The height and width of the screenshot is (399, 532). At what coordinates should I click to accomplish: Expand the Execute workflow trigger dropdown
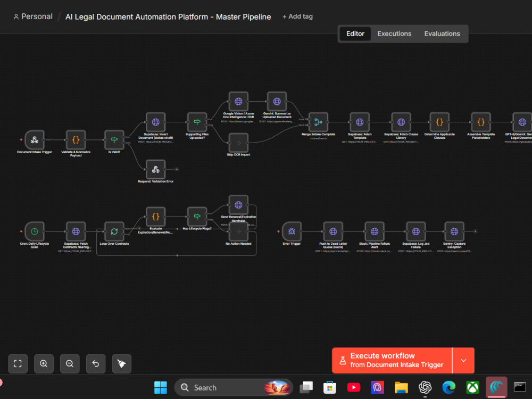(x=463, y=360)
